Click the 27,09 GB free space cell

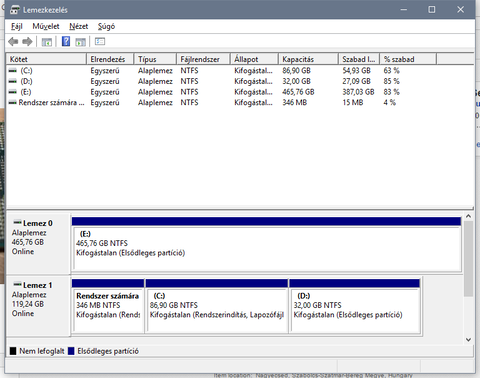356,81
